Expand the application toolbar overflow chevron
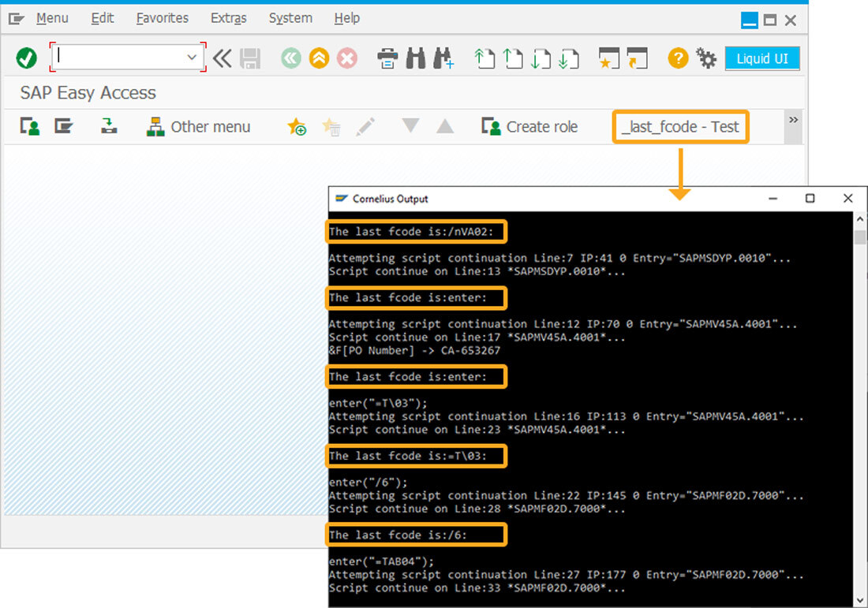 793,120
